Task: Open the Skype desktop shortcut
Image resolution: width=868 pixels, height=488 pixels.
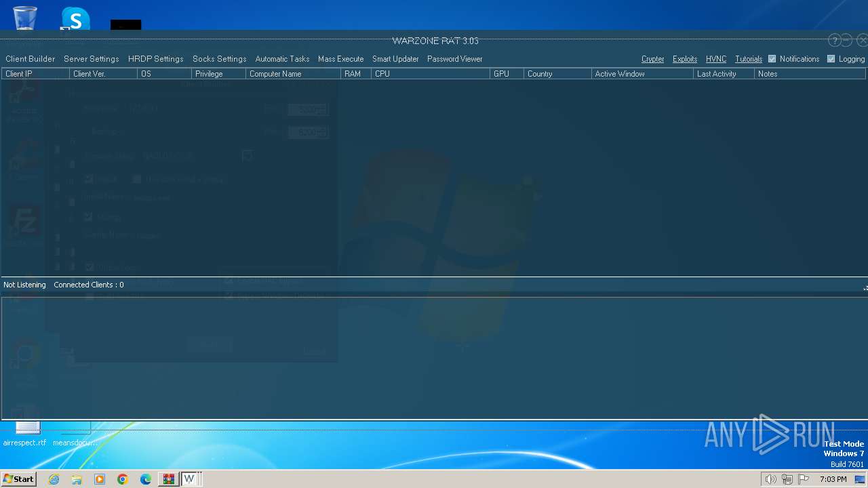Action: (x=75, y=19)
